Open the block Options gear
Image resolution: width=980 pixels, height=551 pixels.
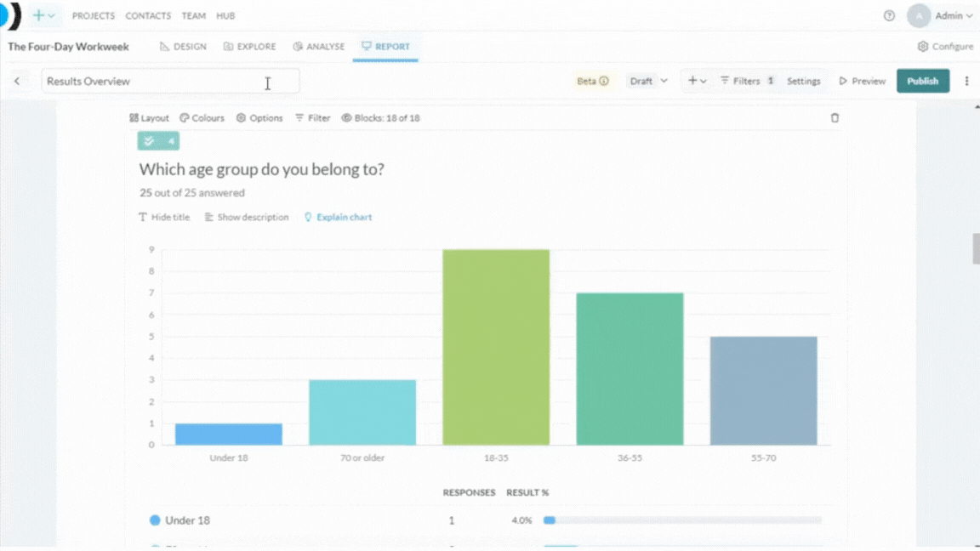point(259,118)
